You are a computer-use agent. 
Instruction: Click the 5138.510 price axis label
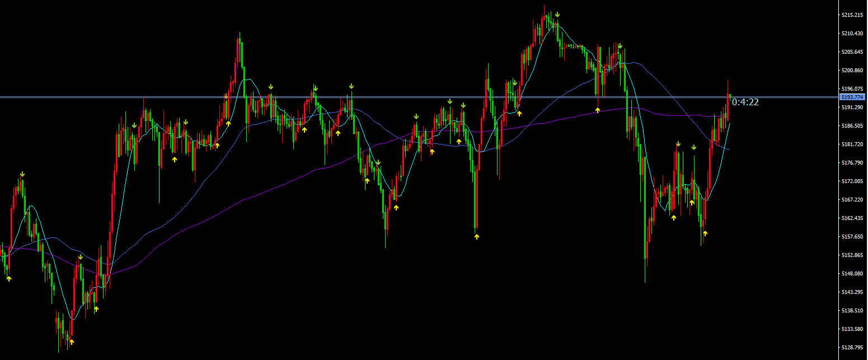point(852,311)
